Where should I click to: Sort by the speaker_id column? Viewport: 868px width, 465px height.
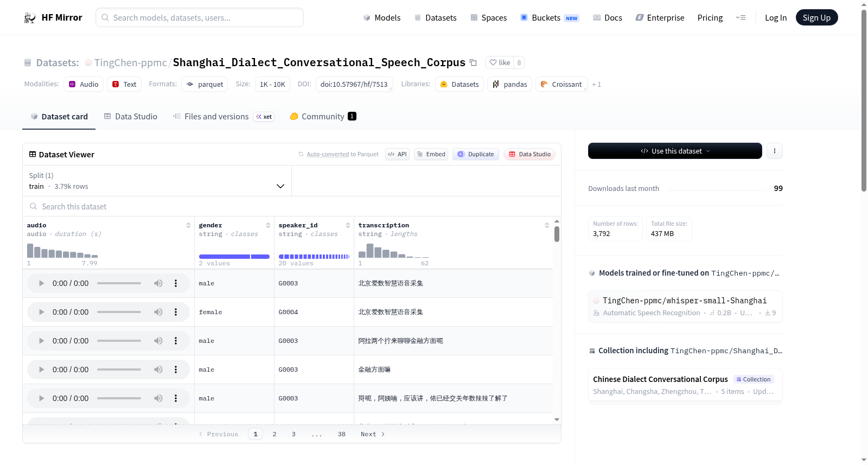(348, 225)
